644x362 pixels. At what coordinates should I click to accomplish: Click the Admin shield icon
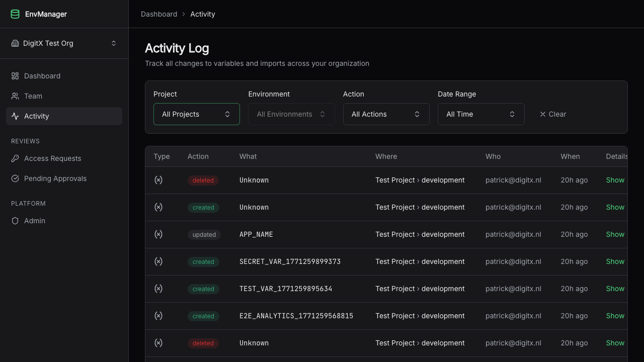[15, 221]
